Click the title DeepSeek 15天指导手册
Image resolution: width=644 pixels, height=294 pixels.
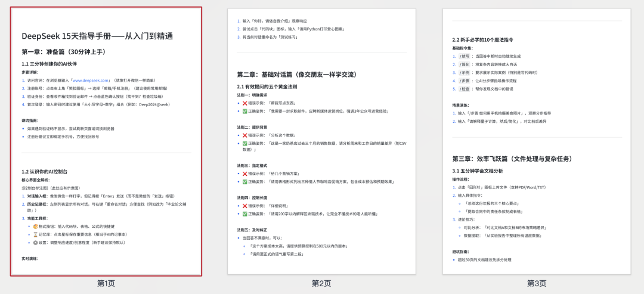pyautogui.click(x=97, y=36)
